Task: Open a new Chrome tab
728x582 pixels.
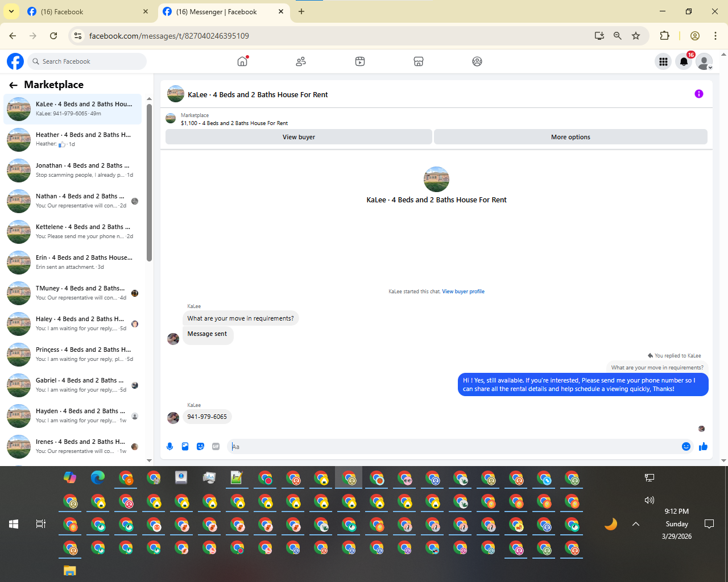Action: coord(301,11)
